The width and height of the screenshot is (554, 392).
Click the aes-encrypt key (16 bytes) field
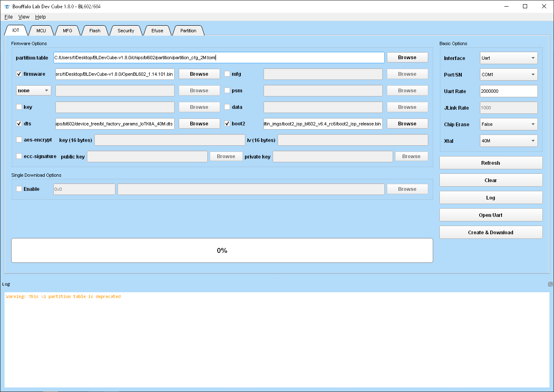(x=170, y=140)
